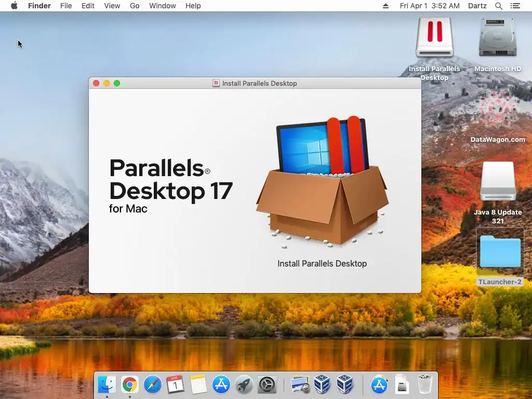Viewport: 532px width, 399px height.
Task: Click the Parallels proxy icon in window title
Action: coord(216,83)
